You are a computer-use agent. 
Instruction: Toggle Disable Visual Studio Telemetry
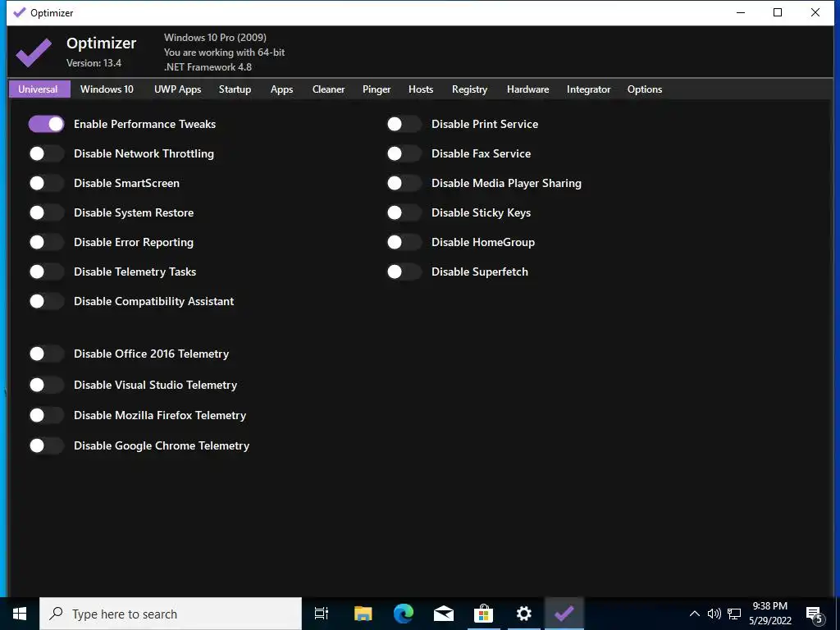46,385
